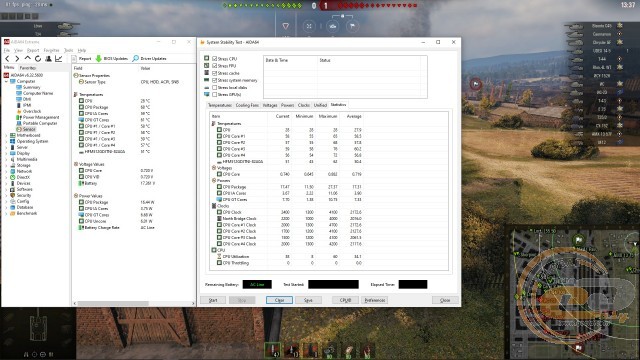Open Report from the AIDA64 toolbar
Image resolution: width=640 pixels, height=360 pixels.
(82, 59)
